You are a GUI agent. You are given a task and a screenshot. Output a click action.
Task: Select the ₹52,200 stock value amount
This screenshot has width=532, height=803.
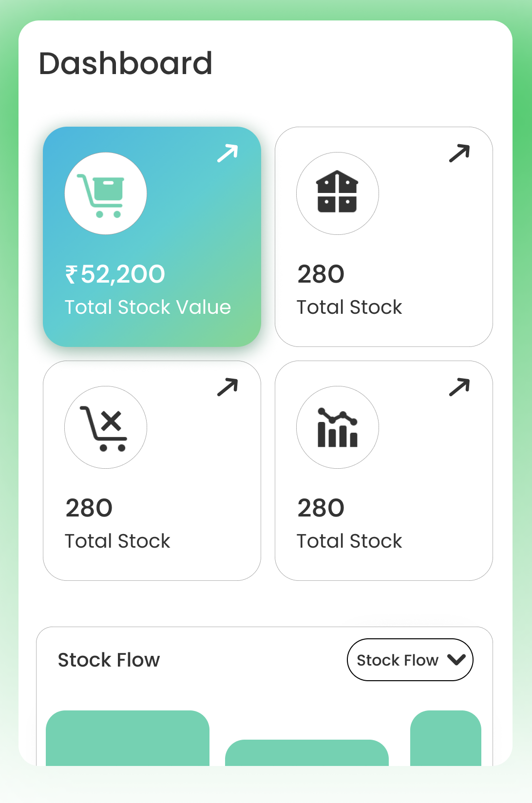click(x=115, y=274)
